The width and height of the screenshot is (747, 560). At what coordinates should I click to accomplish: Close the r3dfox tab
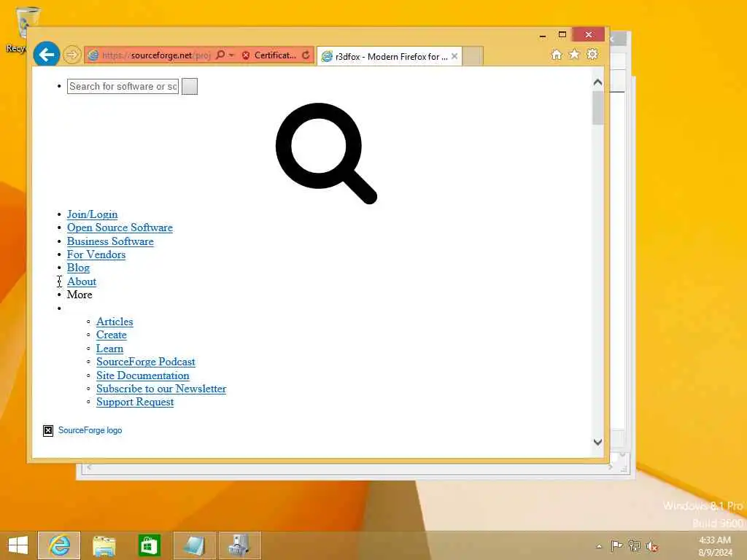[x=454, y=56]
